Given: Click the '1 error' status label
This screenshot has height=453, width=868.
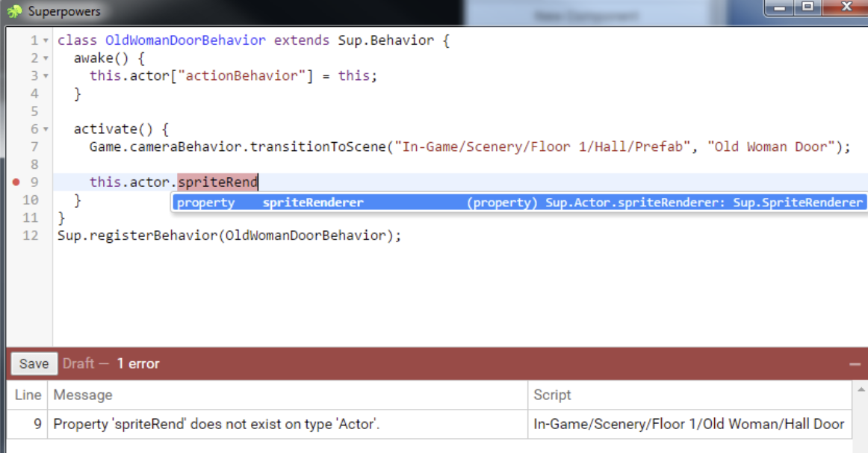Looking at the screenshot, I should [138, 364].
